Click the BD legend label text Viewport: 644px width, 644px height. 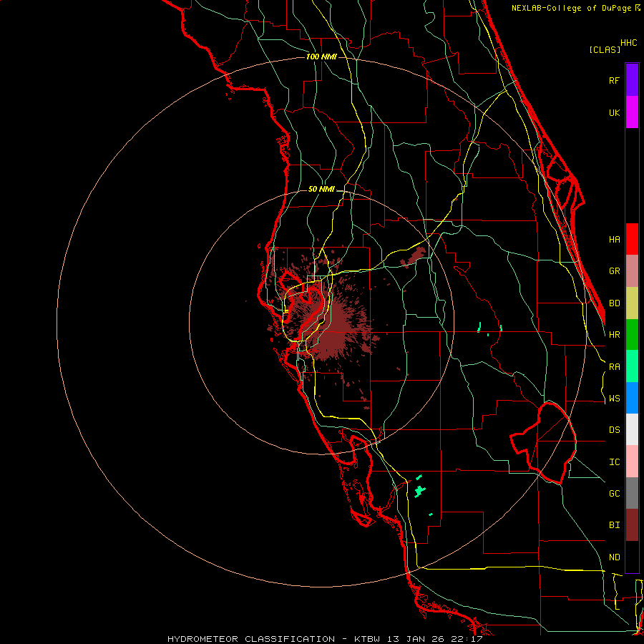coord(614,303)
